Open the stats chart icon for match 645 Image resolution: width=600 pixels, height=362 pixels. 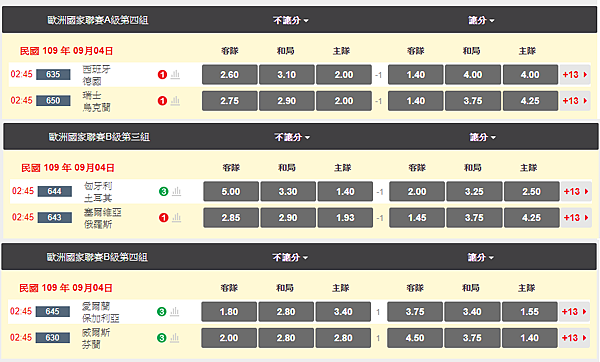[174, 311]
